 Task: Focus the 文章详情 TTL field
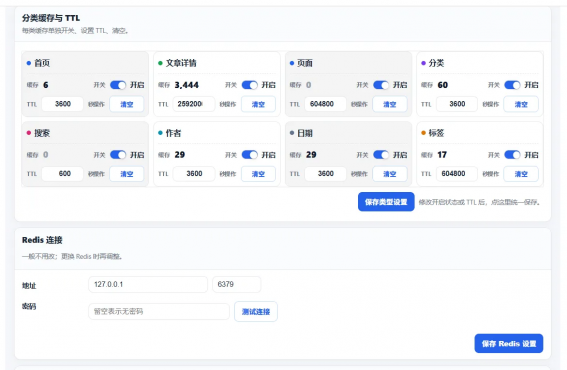(x=194, y=104)
